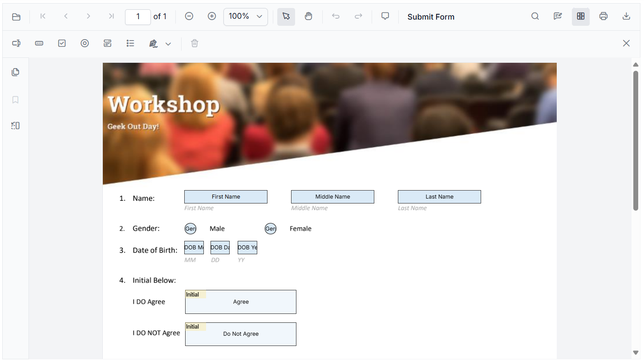Open the zoom percentage dropdown
This screenshot has width=644, height=362.
pos(245,16)
